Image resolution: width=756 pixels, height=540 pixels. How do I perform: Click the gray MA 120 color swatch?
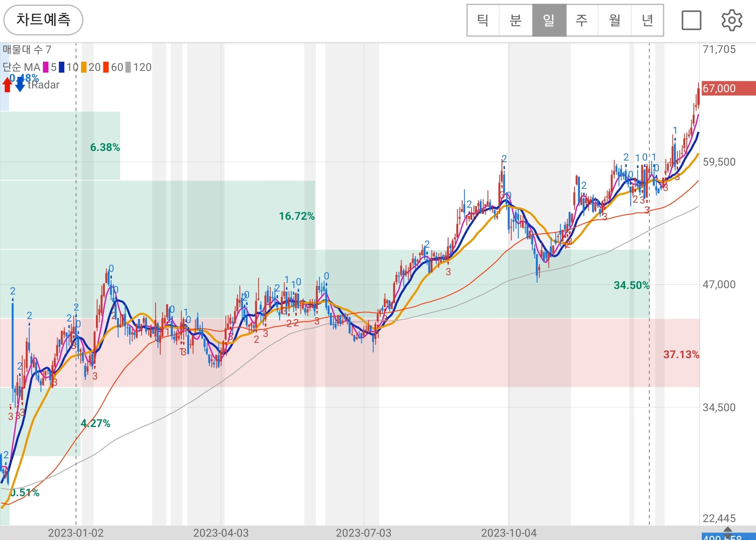(x=129, y=67)
